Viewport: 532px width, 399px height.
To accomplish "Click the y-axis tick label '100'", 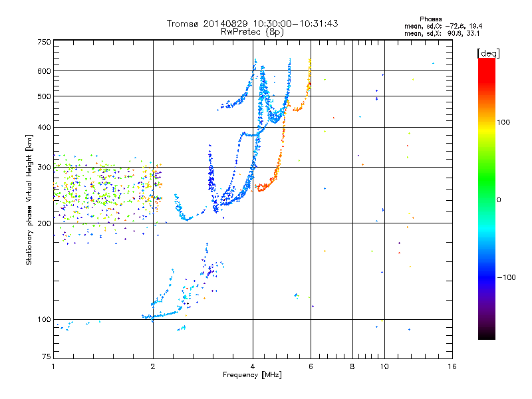I will click(44, 320).
